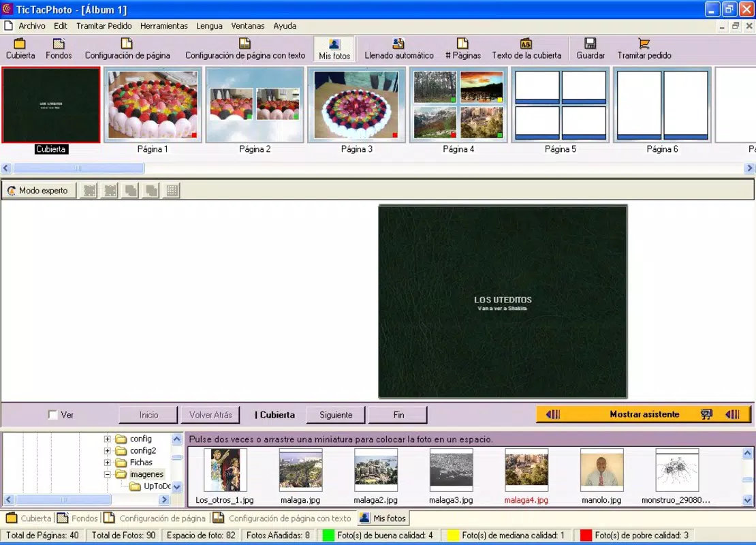Image resolution: width=756 pixels, height=545 pixels.
Task: Select the Página 6 thumbnail
Action: pyautogui.click(x=663, y=105)
